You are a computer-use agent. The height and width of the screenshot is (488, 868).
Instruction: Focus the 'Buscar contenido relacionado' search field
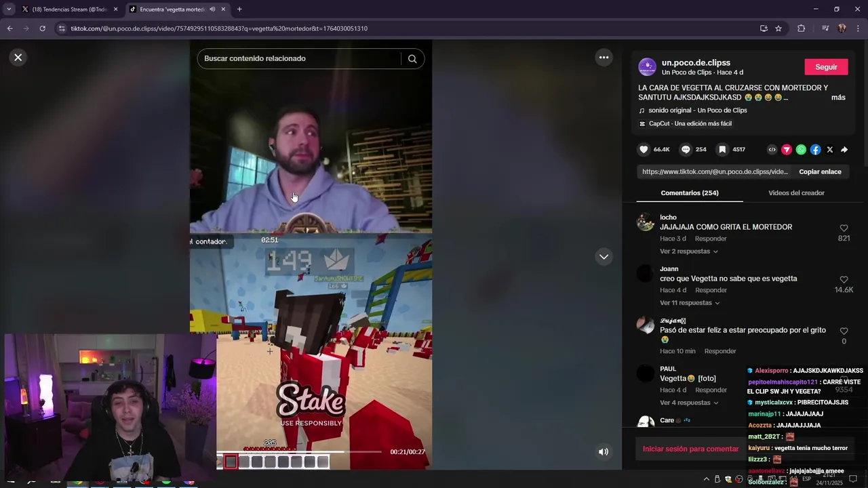[x=299, y=58]
